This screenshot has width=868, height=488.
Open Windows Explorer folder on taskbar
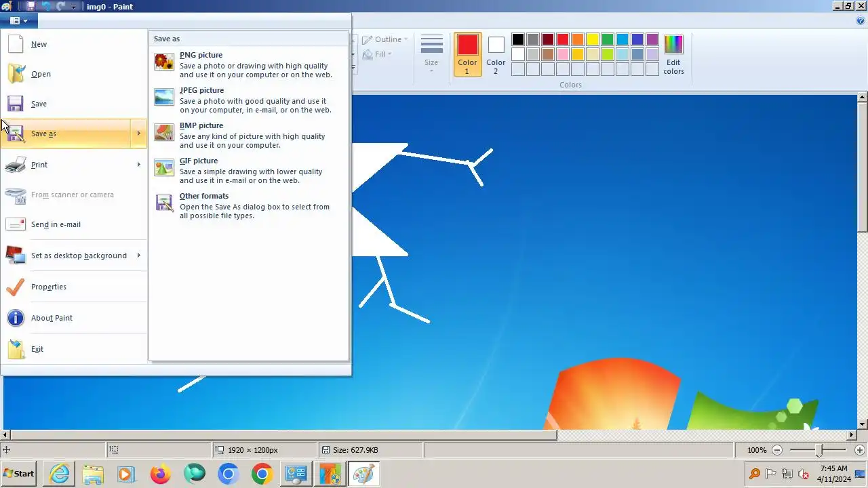click(93, 474)
